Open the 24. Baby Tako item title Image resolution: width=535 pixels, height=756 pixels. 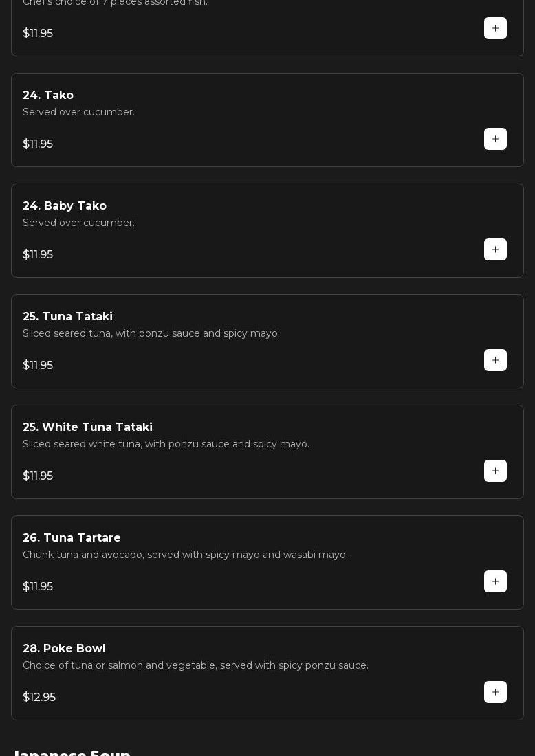[65, 205]
